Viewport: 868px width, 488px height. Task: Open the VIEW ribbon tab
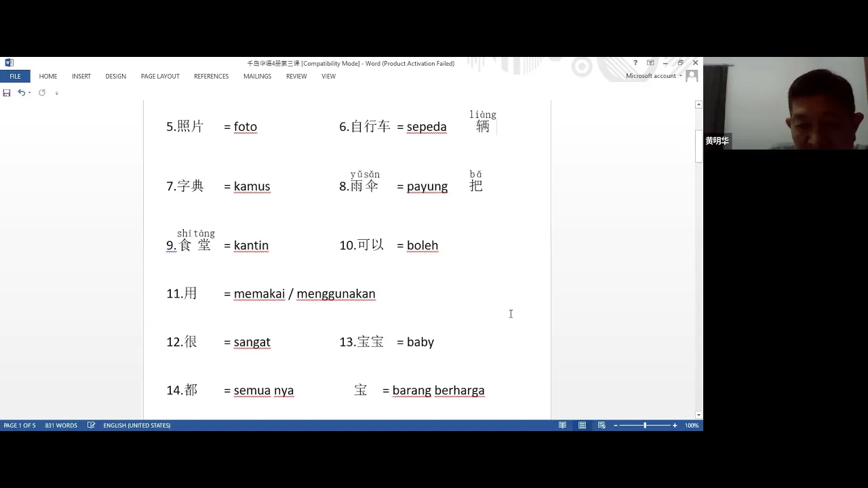click(x=329, y=77)
